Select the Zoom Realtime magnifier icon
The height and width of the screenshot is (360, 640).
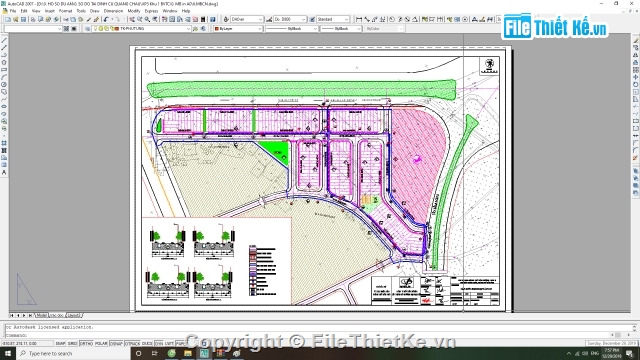[x=140, y=19]
